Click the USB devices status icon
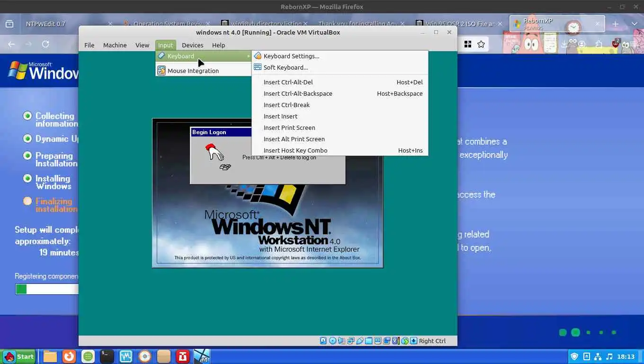Viewport: 644px width, 364px height. point(359,340)
